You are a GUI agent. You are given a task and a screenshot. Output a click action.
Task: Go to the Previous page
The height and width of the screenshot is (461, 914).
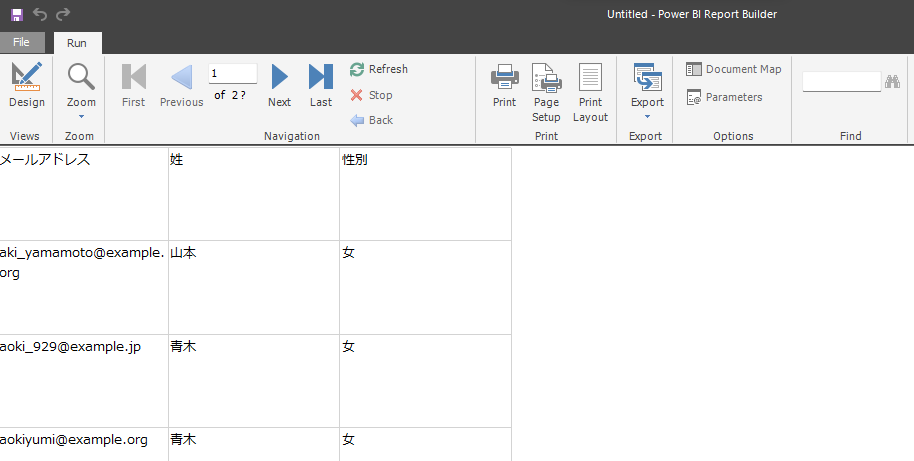[x=181, y=85]
